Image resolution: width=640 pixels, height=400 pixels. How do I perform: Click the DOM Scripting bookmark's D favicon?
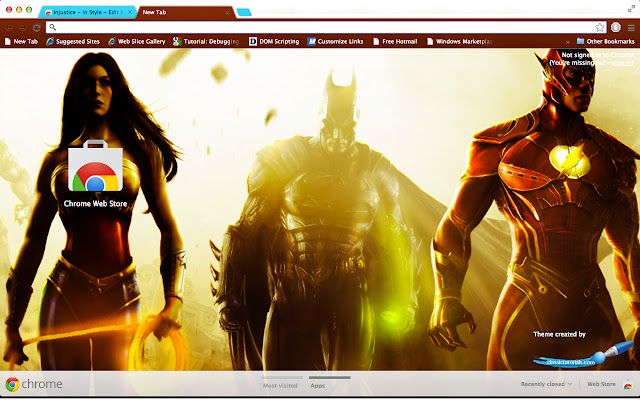(x=253, y=41)
